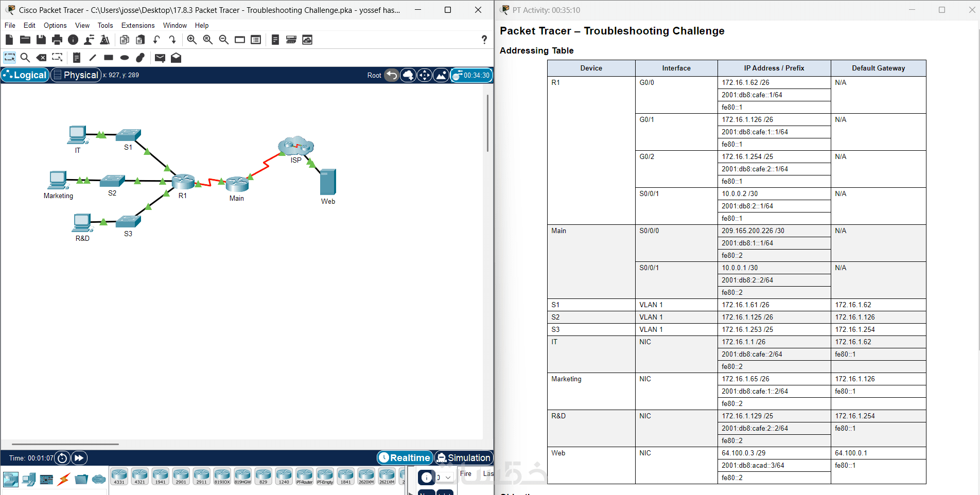Viewport: 980px width, 495px height.
Task: Select the Place Note tool
Action: coord(77,58)
